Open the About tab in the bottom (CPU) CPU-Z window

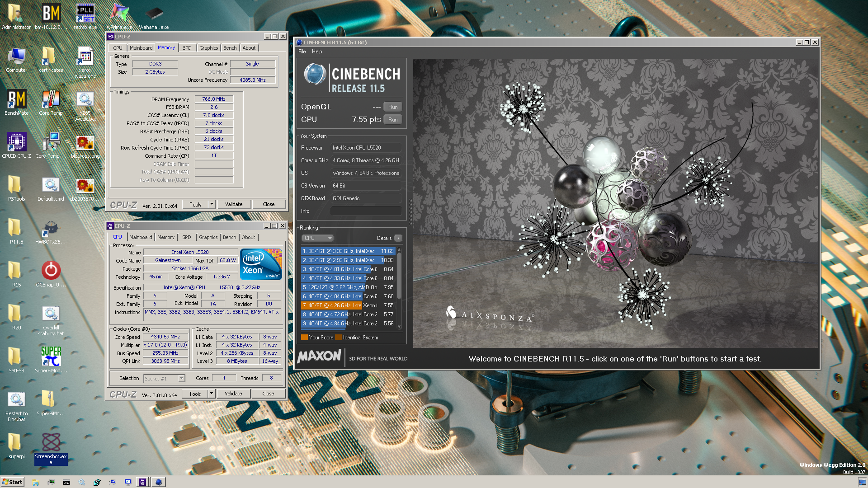(x=249, y=237)
